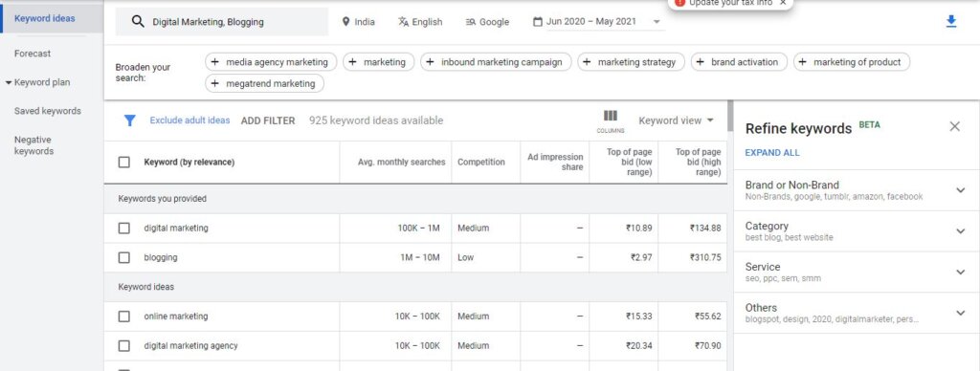
Task: Click the 'blogging' keyword text
Action: point(161,257)
